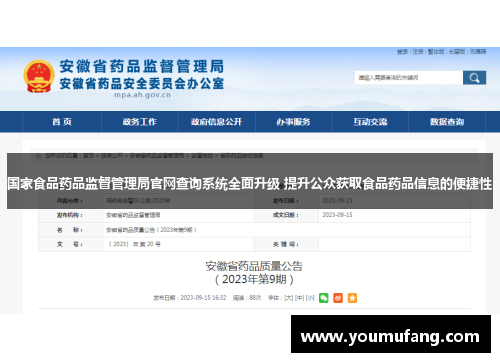Click the home icon in the breadcrumb
The image size is (500, 362).
pyautogui.click(x=38, y=156)
